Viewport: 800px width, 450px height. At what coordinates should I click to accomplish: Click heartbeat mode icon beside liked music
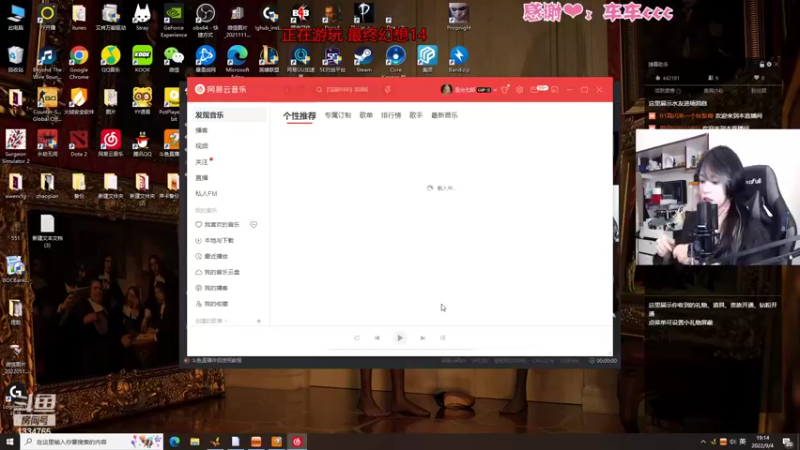[254, 224]
